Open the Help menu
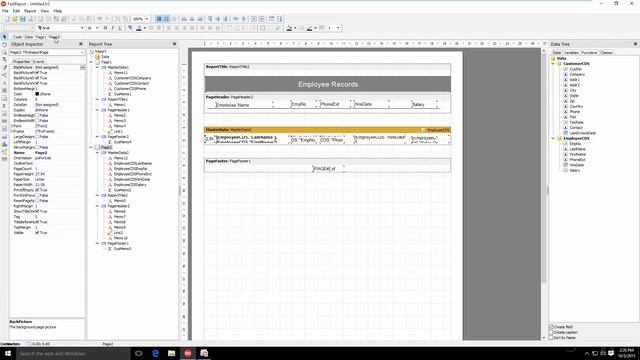 point(58,11)
